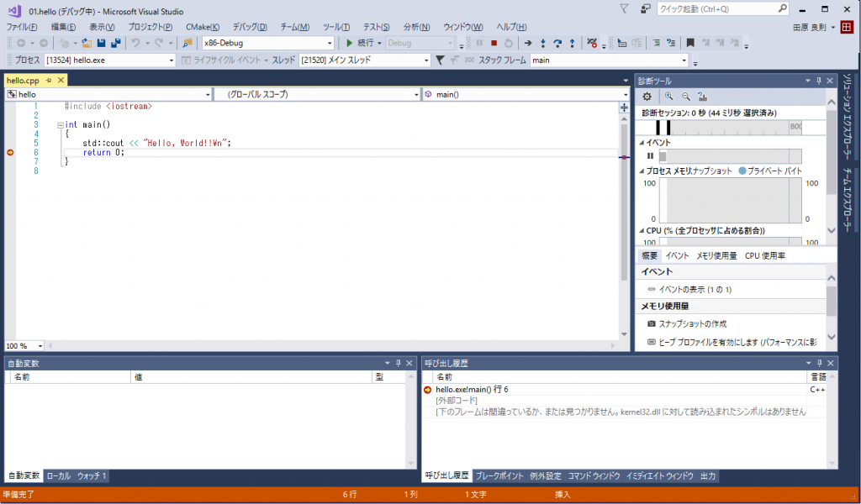Toggle auto-hide pin on Call Stack panel

[x=819, y=363]
